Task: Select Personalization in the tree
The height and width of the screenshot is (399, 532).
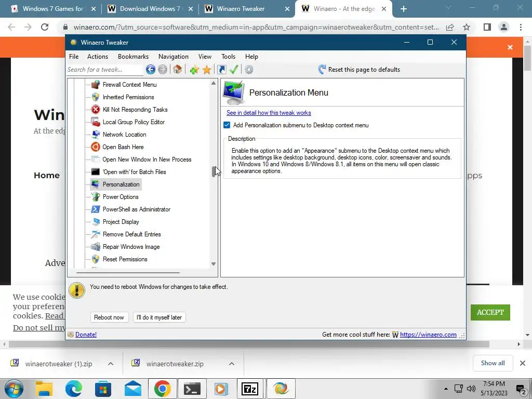Action: [121, 184]
